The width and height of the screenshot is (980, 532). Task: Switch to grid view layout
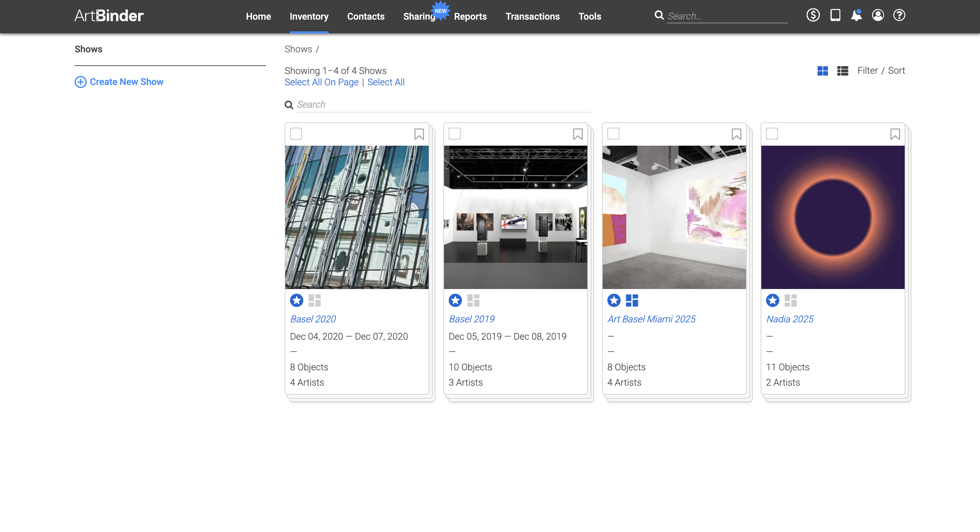(823, 71)
